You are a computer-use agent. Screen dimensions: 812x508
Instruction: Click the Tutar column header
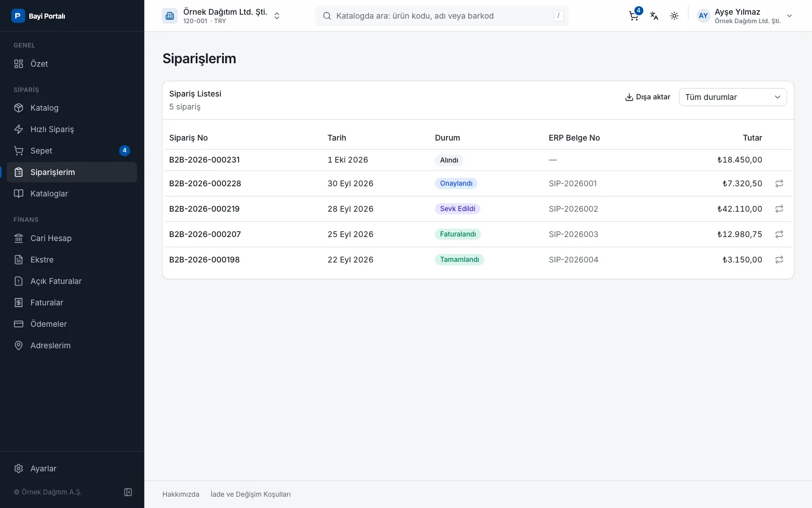752,138
